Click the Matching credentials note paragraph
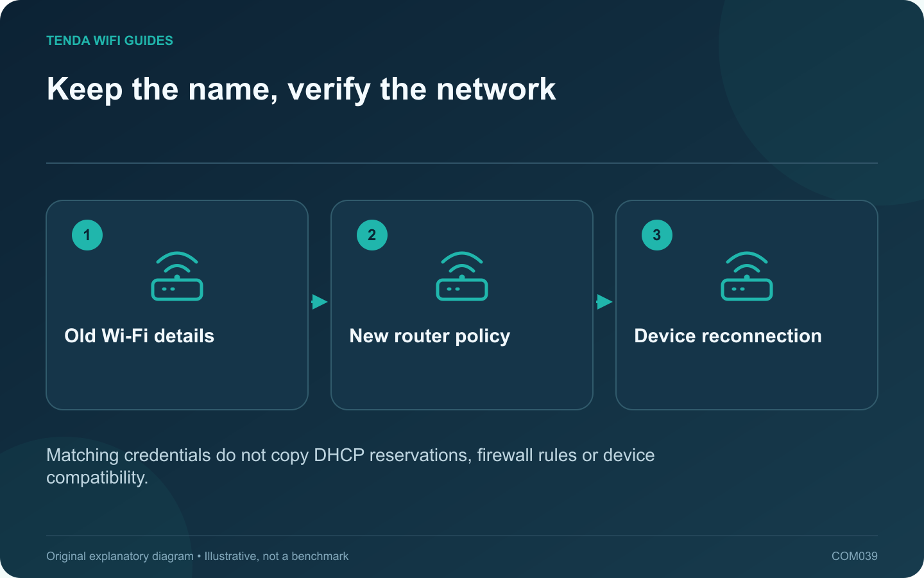 click(350, 466)
